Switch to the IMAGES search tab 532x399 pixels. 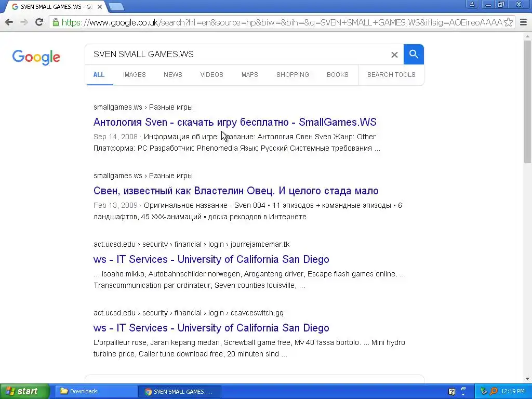click(x=135, y=75)
